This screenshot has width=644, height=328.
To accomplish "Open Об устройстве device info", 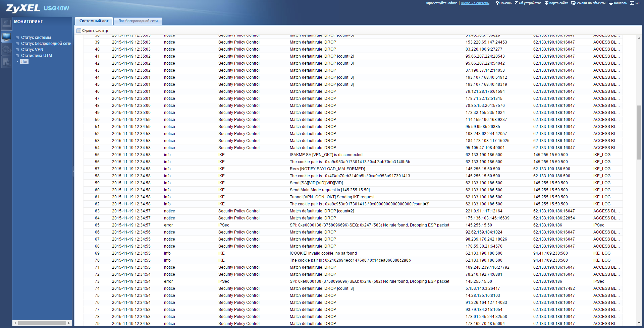I will point(528,3).
